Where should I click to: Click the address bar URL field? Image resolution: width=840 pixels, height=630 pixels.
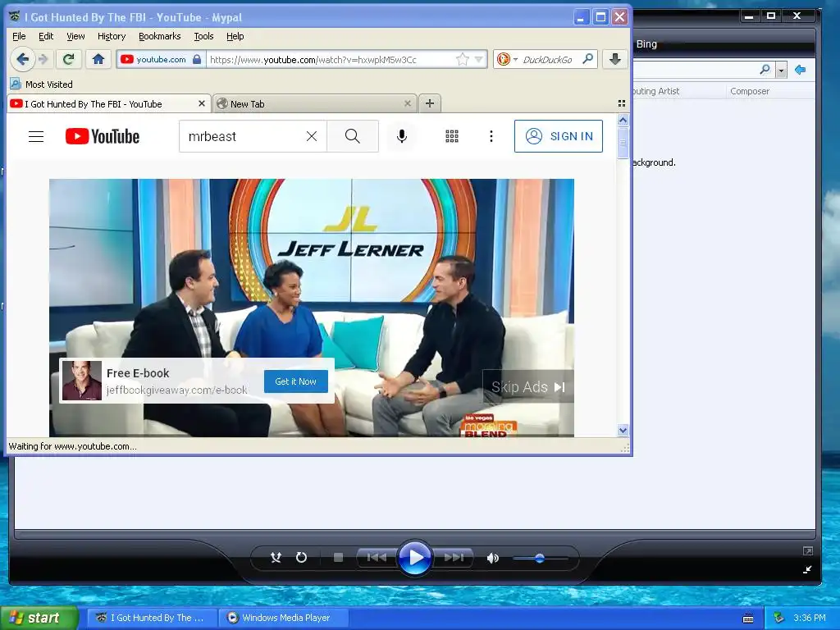330,59
